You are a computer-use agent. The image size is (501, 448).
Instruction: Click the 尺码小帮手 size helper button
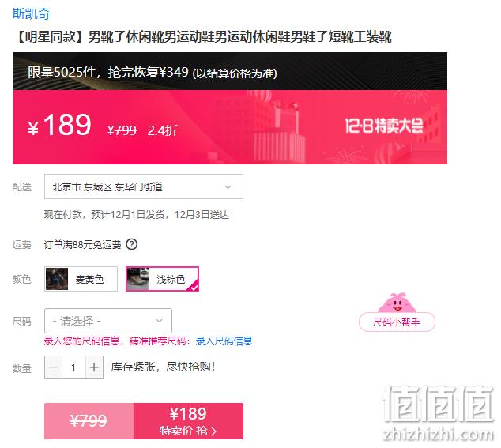tap(397, 322)
